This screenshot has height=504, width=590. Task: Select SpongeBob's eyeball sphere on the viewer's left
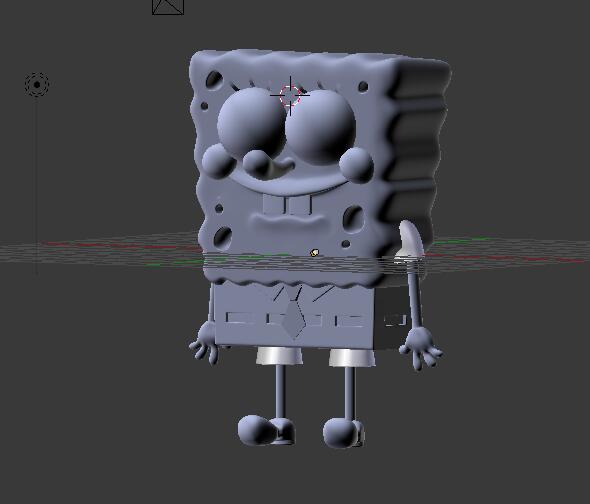point(251,123)
